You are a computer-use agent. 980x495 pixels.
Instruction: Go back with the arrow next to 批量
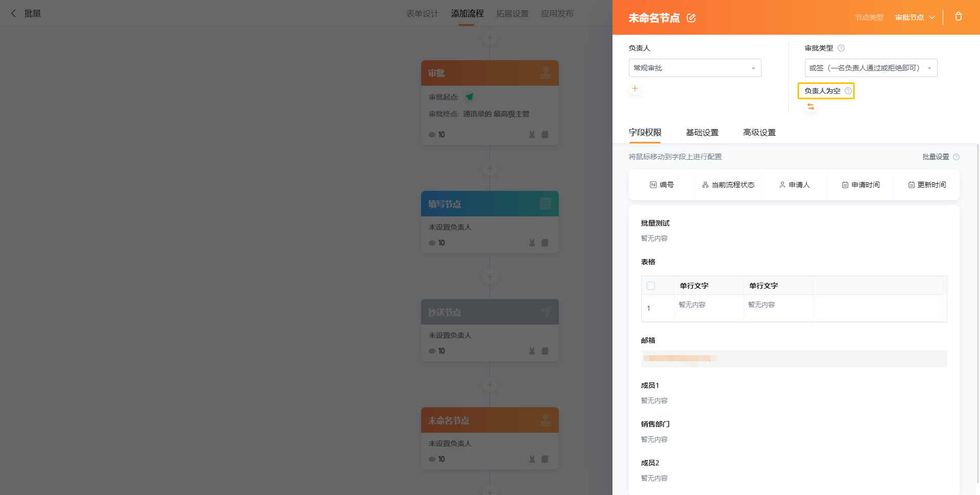[14, 13]
